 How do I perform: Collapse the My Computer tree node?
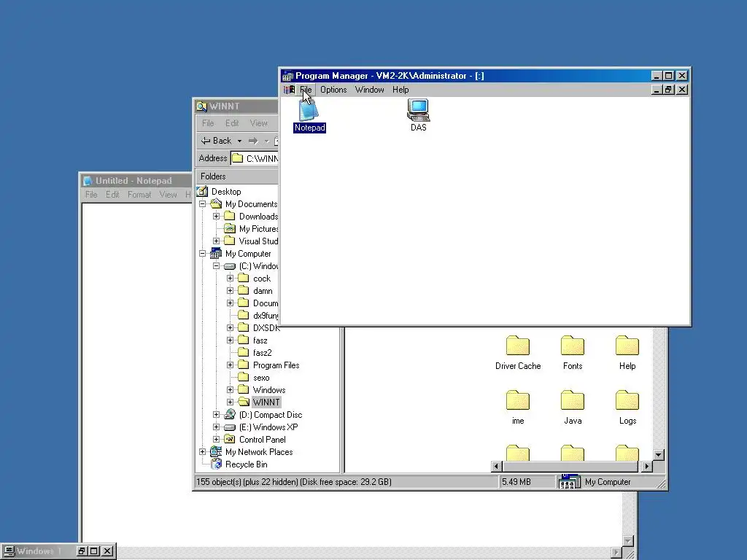[x=203, y=253]
